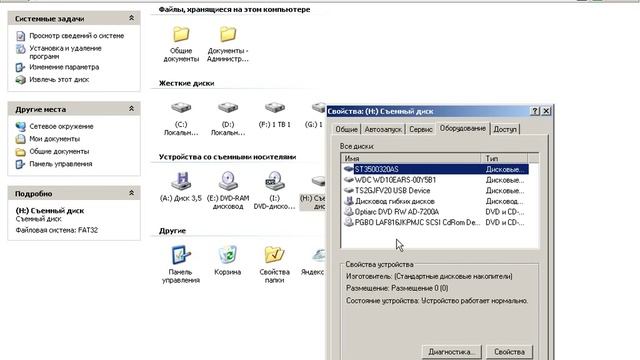Collapse the Системные задачи panel

131,18
